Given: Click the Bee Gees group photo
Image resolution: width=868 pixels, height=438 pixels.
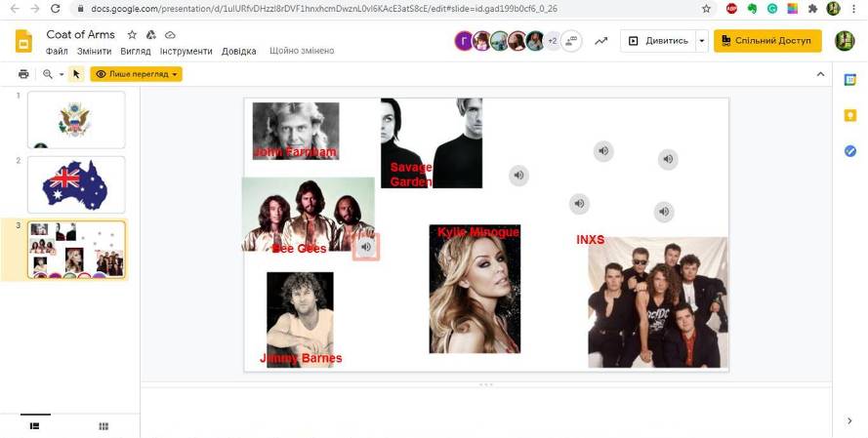Looking at the screenshot, I should (x=309, y=214).
